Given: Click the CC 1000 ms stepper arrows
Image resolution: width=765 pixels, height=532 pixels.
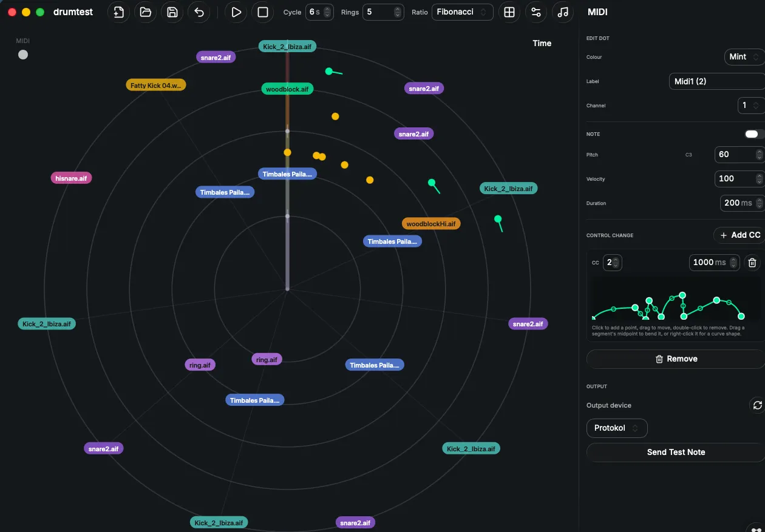Looking at the screenshot, I should tap(734, 263).
